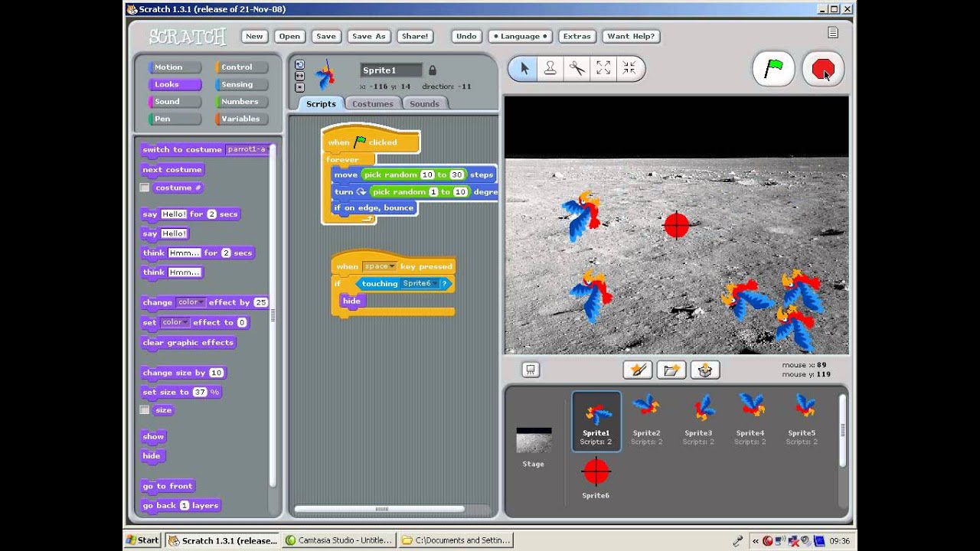Select the shrink sprite tool

coord(629,68)
